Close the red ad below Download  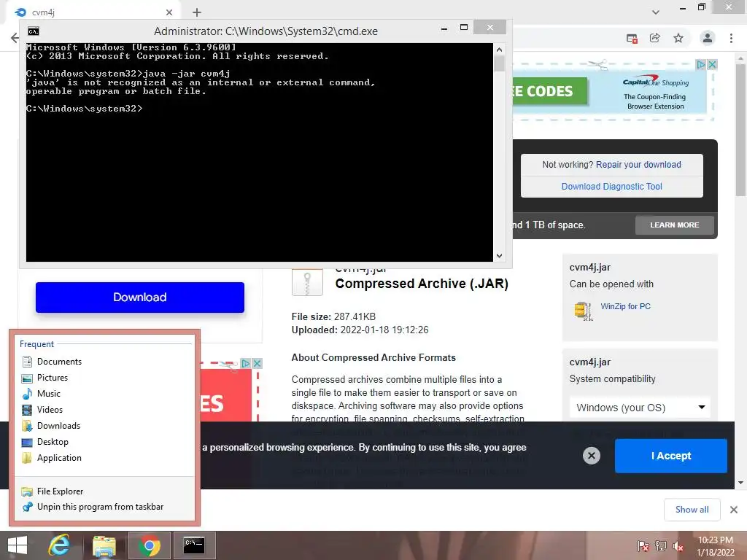(x=258, y=363)
